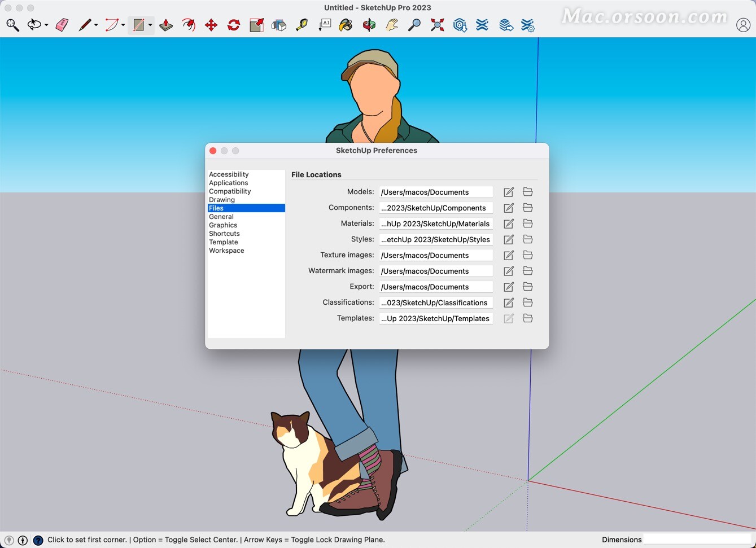Expand the Rectangle shape tool dropdown
The width and height of the screenshot is (756, 548).
click(150, 25)
